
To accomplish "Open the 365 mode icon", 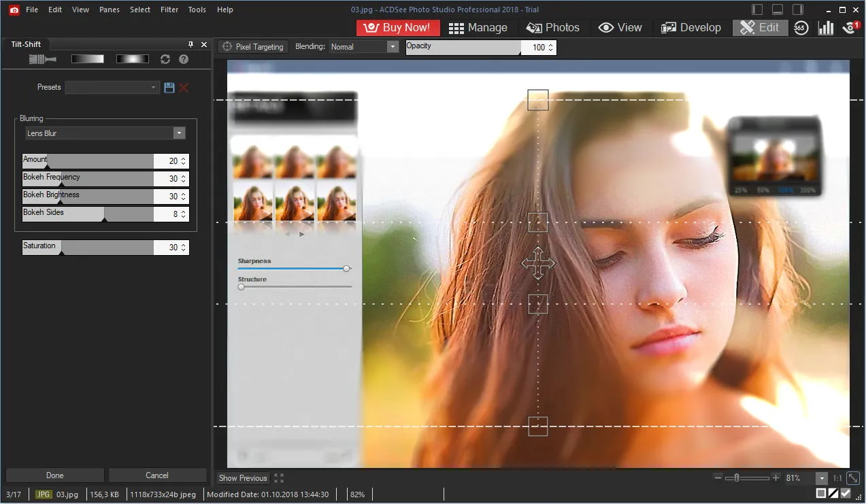I will click(x=801, y=28).
